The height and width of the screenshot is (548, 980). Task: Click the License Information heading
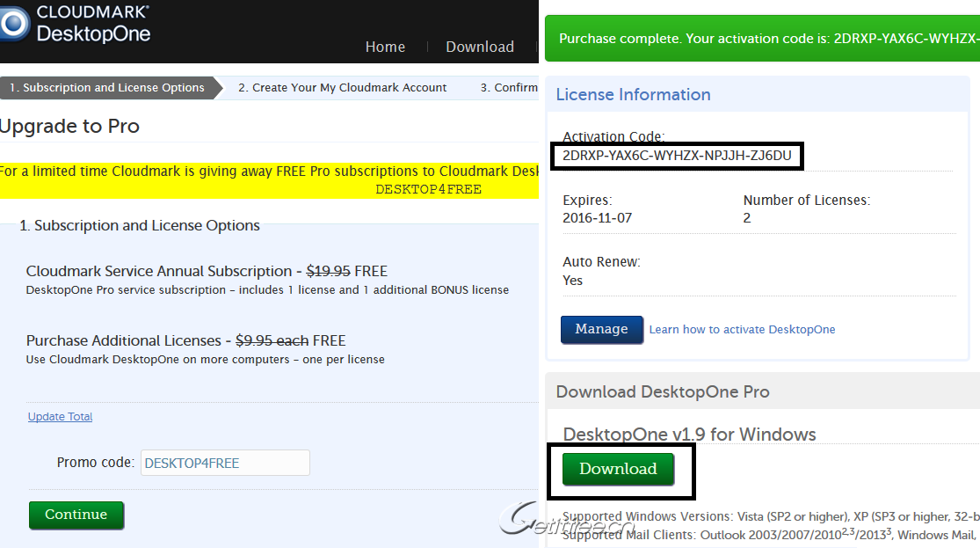click(633, 94)
